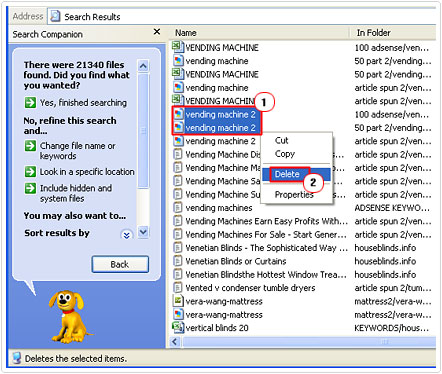Click Look in a specific location link
Viewport: 442px width, 374px height.
pyautogui.click(x=87, y=172)
